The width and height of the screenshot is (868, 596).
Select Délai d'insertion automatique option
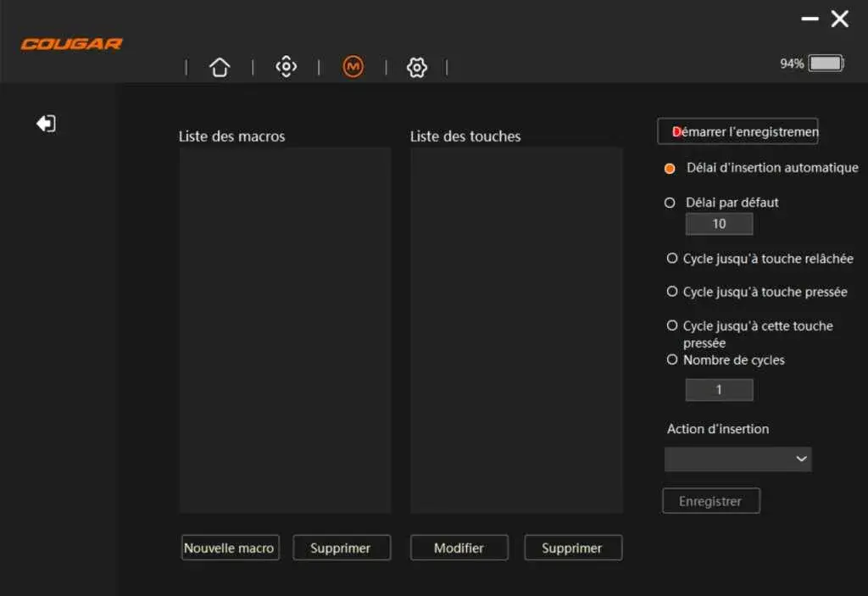click(669, 169)
